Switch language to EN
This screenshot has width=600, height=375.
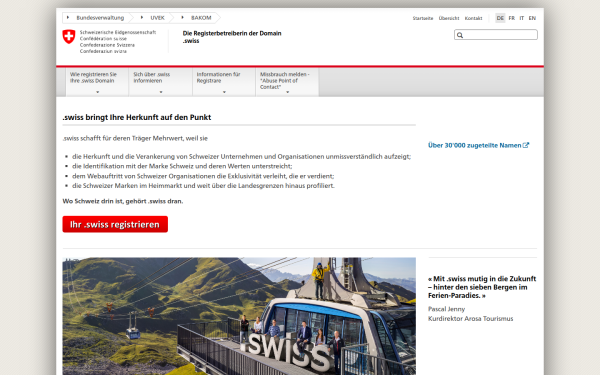[x=532, y=18]
